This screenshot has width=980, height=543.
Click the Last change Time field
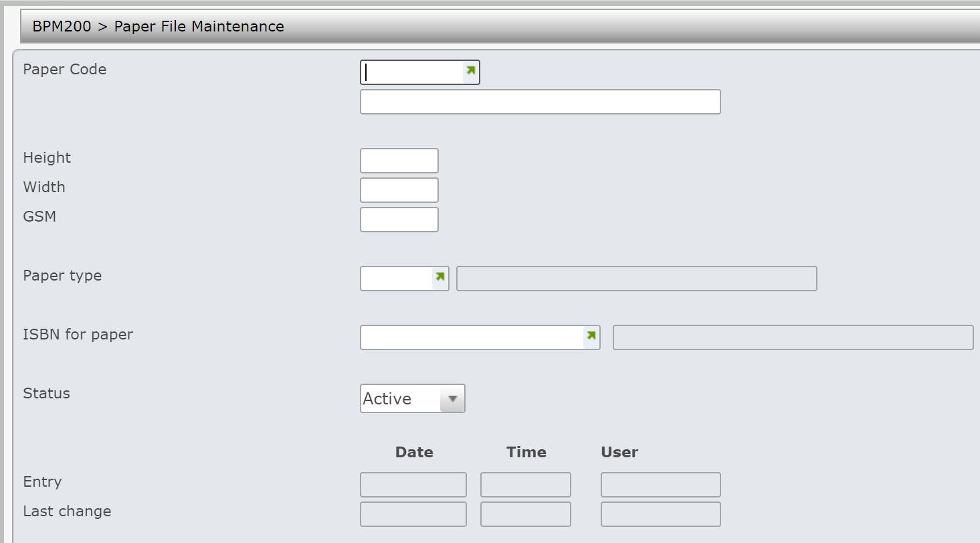tap(525, 514)
